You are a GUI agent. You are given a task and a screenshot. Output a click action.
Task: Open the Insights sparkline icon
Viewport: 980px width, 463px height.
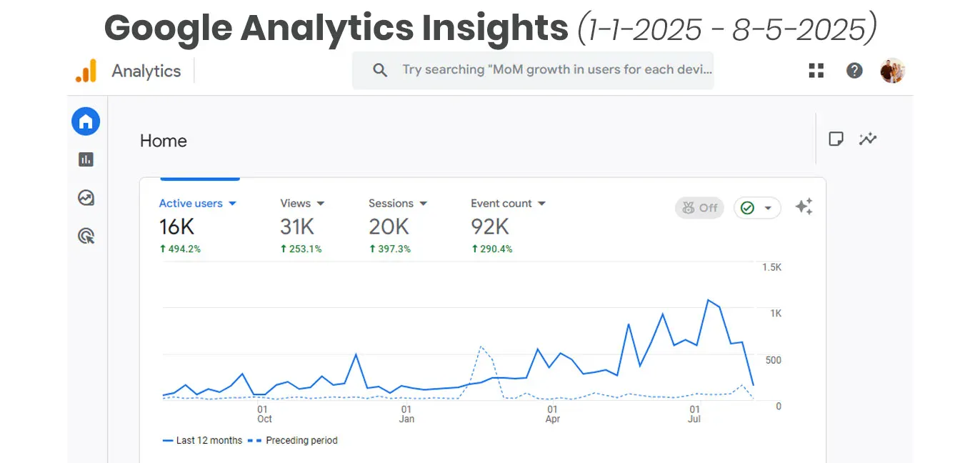tap(868, 139)
